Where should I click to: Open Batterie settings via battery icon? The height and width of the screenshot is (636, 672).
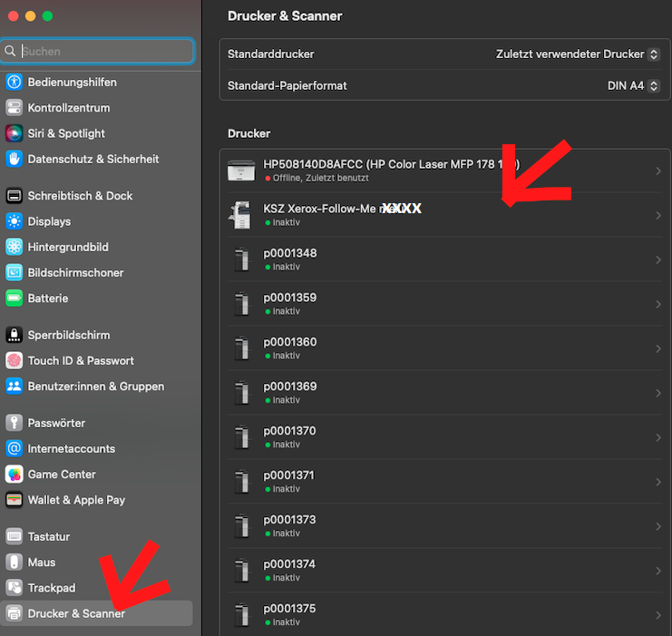[14, 298]
